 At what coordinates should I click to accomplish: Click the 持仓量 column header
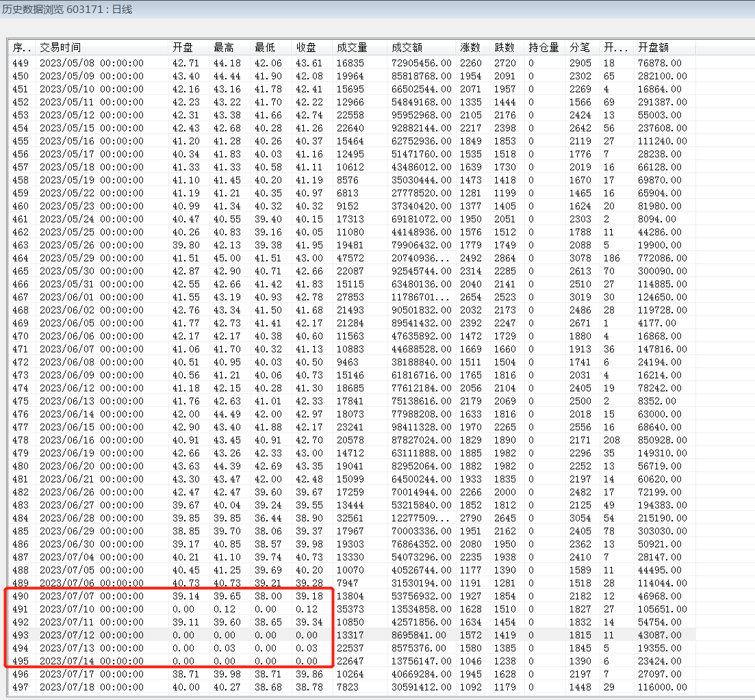tap(544, 48)
